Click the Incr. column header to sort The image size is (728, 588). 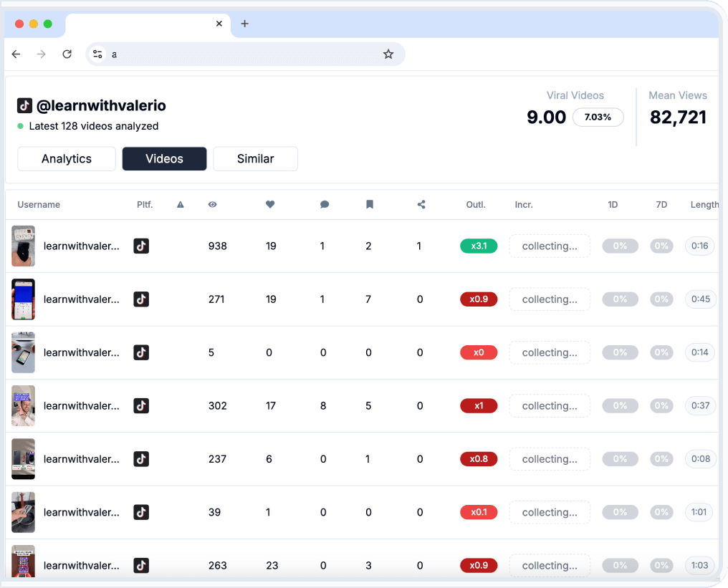pos(524,204)
